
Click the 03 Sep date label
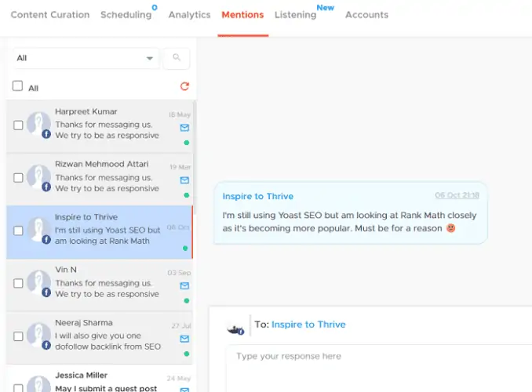click(179, 273)
